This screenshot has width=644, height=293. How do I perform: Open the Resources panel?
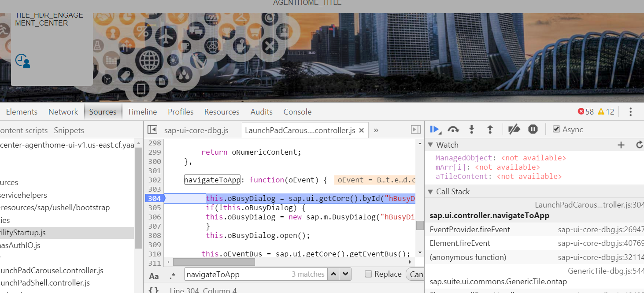point(222,112)
